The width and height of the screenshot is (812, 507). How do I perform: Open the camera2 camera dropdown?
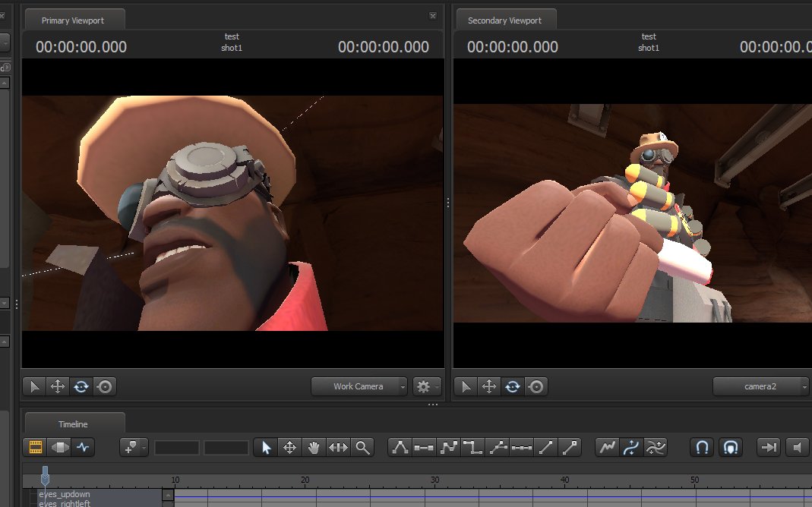(x=761, y=386)
